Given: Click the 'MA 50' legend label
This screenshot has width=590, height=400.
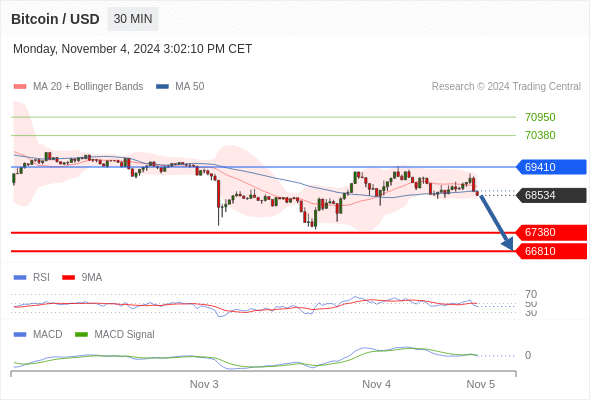Looking at the screenshot, I should pyautogui.click(x=190, y=87).
